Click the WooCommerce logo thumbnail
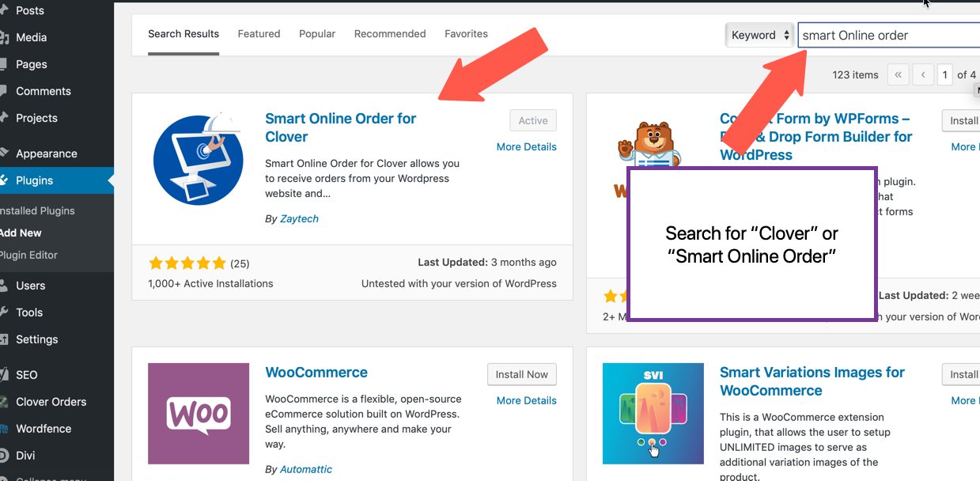Screen dimensions: 980x481 coord(199,414)
